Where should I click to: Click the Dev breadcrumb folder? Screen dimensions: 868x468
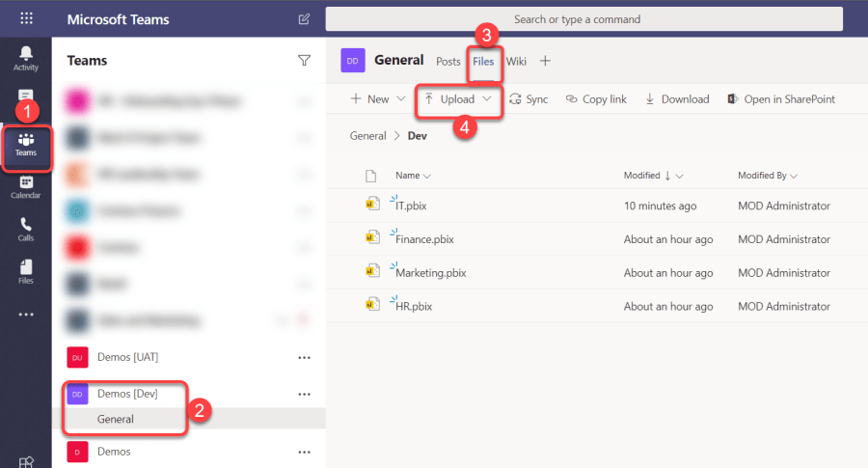(x=418, y=136)
